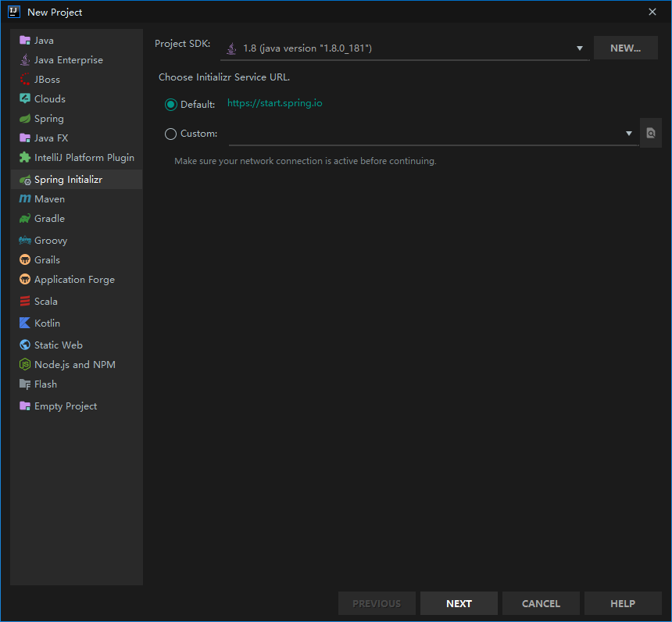The image size is (672, 622).
Task: Click the Flash folder icon
Action: coord(25,384)
